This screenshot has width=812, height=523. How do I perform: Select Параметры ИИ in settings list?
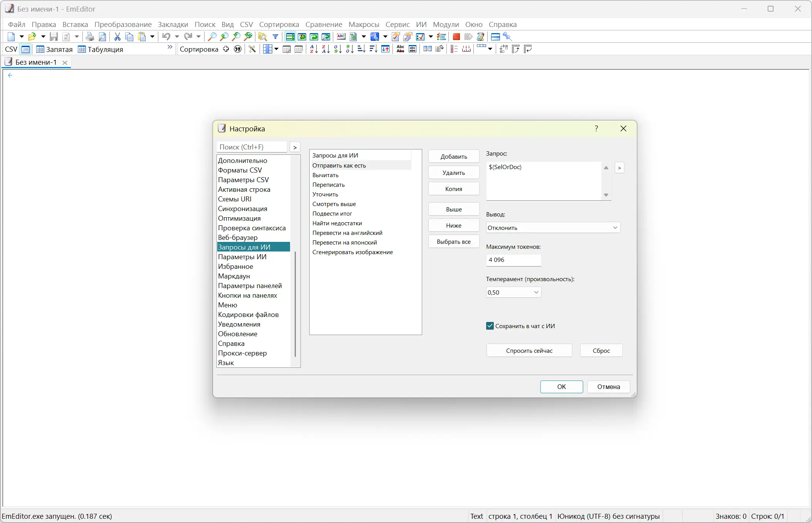point(242,257)
